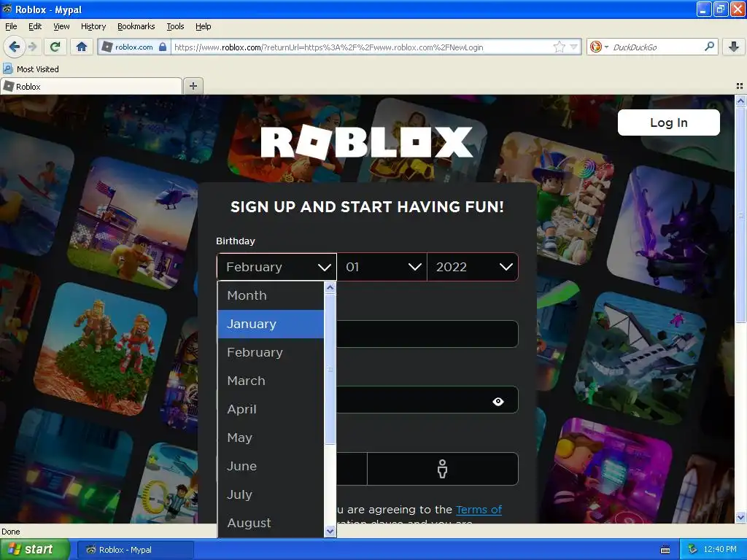
Task: Open the History menu
Action: tap(93, 26)
